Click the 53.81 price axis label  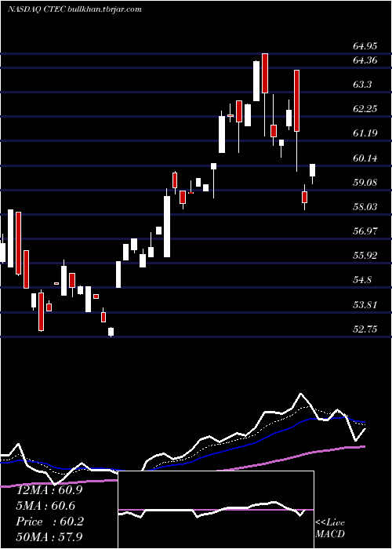pyautogui.click(x=365, y=304)
